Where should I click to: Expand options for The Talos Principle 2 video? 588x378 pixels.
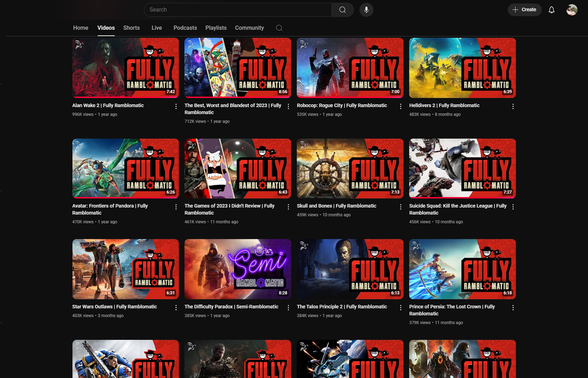tap(400, 308)
